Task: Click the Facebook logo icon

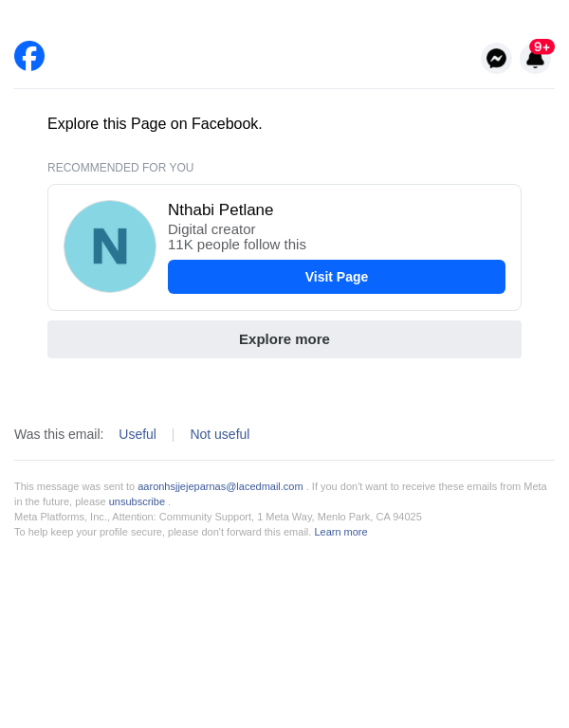Action: pos(29,56)
